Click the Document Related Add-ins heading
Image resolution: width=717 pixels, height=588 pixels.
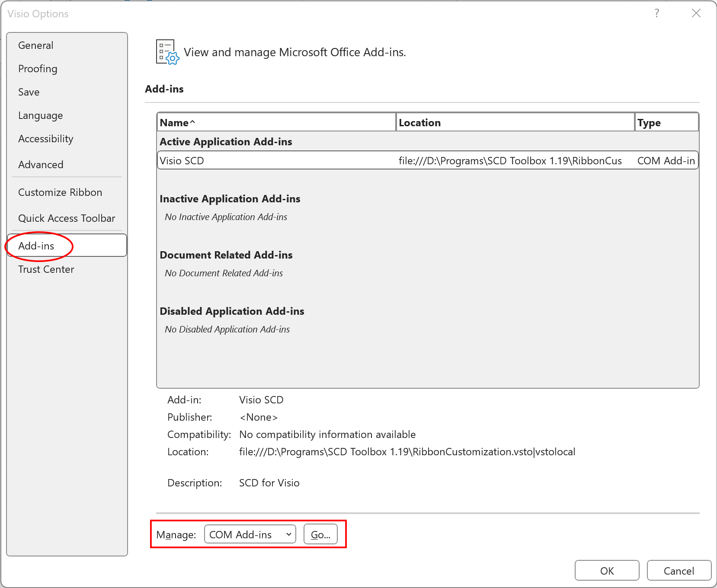[226, 255]
